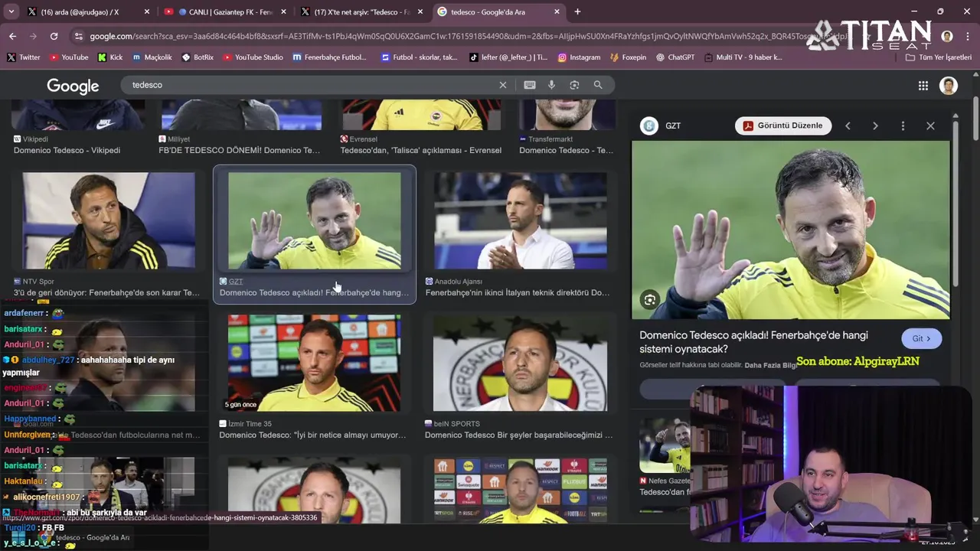
Task: Open the Maçkolik bookmark
Action: pos(152,57)
